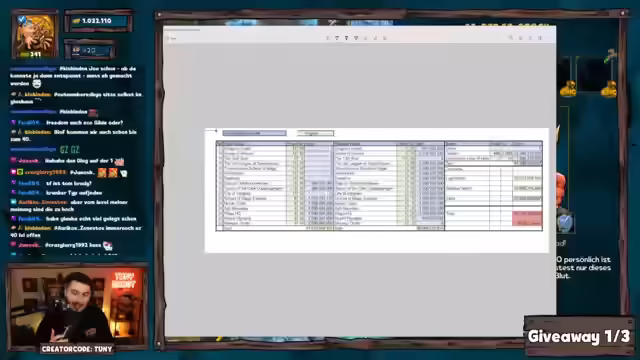Screen dimensions: 640x360
Task: Click the 1.032.110 currency counter
Action: [x=98, y=21]
